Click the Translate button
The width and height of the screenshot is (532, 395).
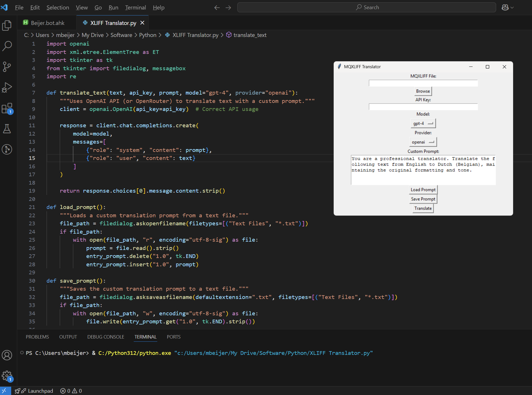point(423,208)
